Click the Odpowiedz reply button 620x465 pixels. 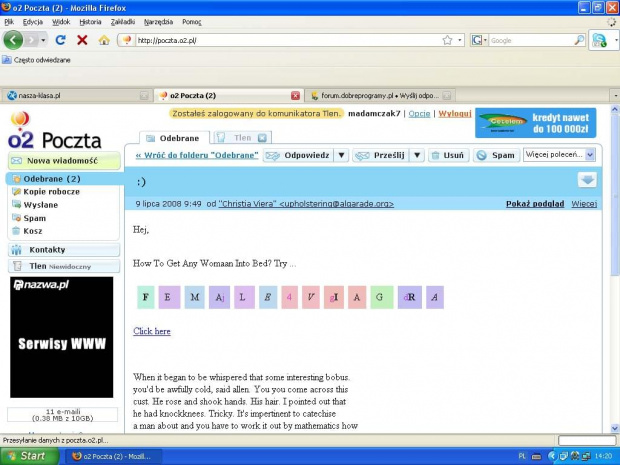298,155
